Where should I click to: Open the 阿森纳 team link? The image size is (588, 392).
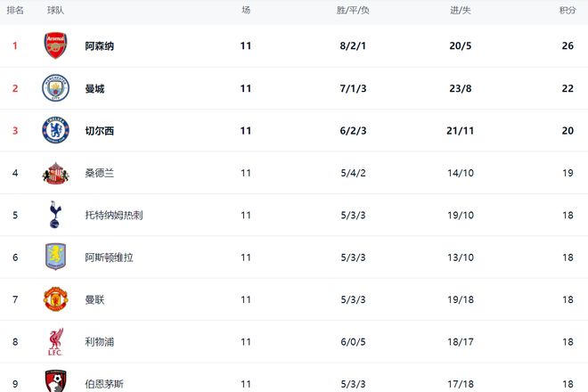tap(99, 46)
